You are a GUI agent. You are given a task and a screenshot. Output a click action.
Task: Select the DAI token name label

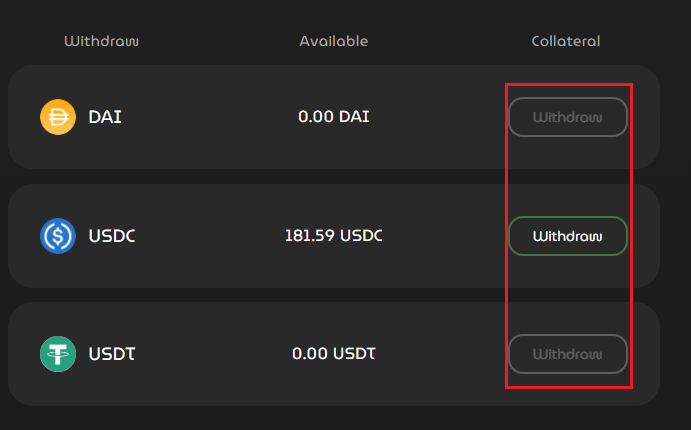[105, 117]
